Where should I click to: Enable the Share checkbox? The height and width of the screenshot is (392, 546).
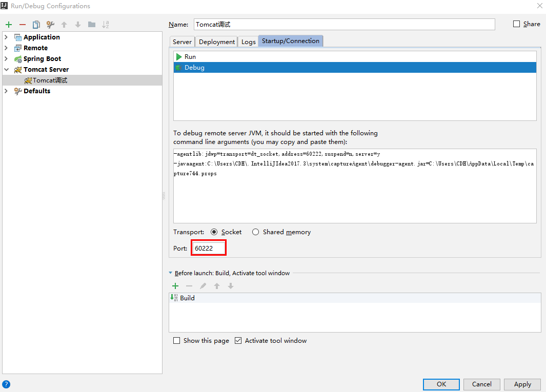[516, 24]
